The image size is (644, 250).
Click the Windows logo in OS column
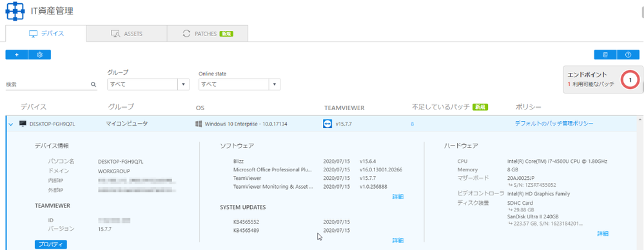click(199, 124)
